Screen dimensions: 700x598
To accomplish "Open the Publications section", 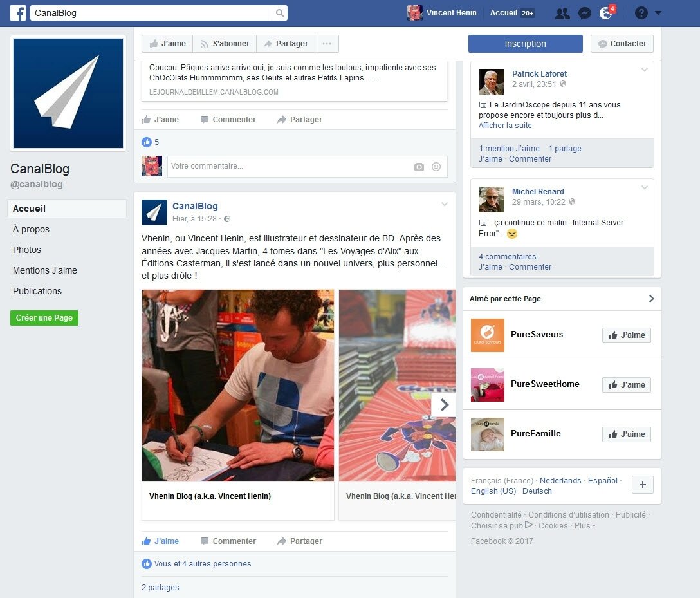I will coord(37,291).
